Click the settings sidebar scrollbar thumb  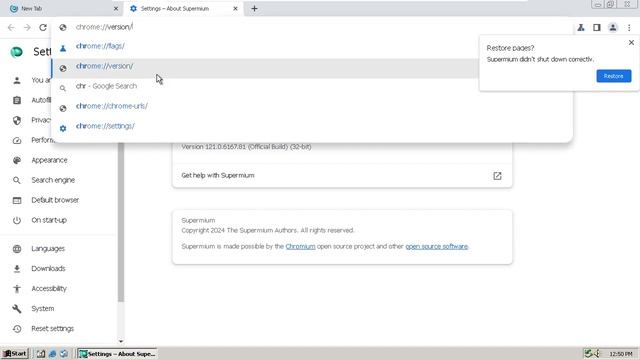[121, 222]
